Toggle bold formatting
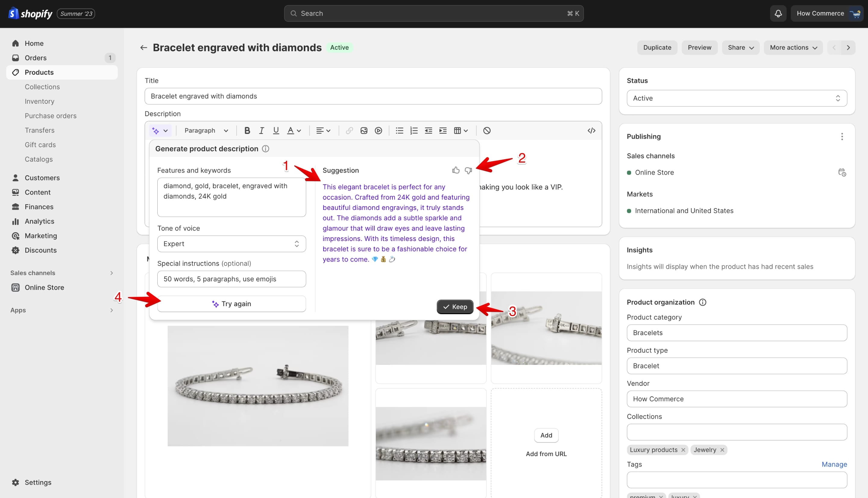This screenshot has width=868, height=498. [x=247, y=131]
